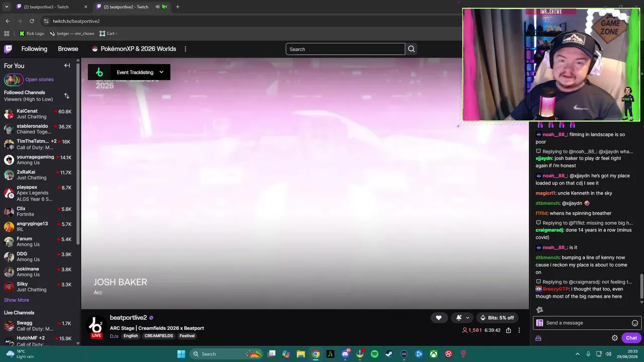
Task: Share the beatportlive2 stream
Action: [508, 330]
